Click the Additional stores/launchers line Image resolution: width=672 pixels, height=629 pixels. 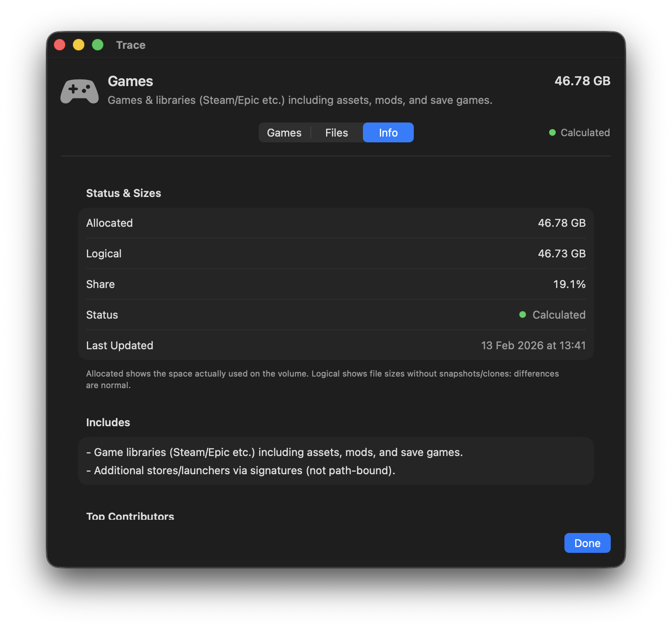pyautogui.click(x=241, y=471)
